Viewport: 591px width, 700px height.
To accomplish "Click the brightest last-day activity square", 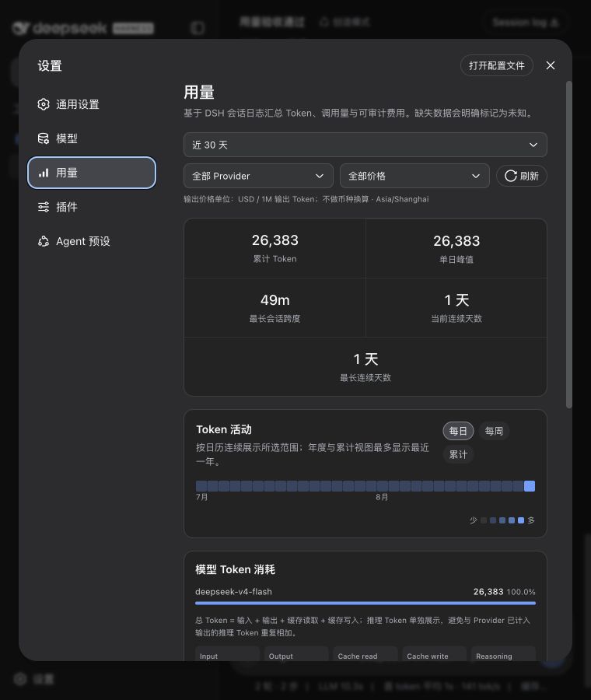I will point(530,486).
